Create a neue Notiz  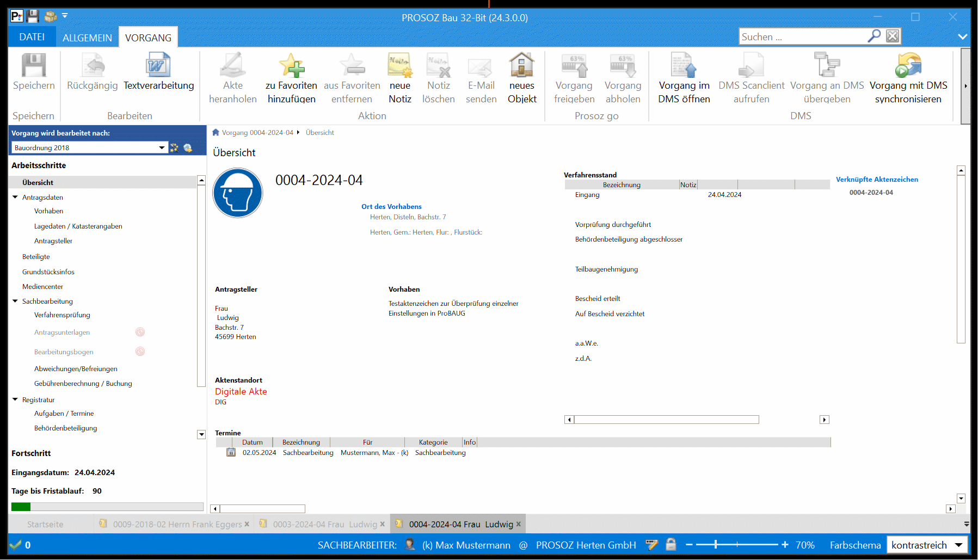coord(400,78)
